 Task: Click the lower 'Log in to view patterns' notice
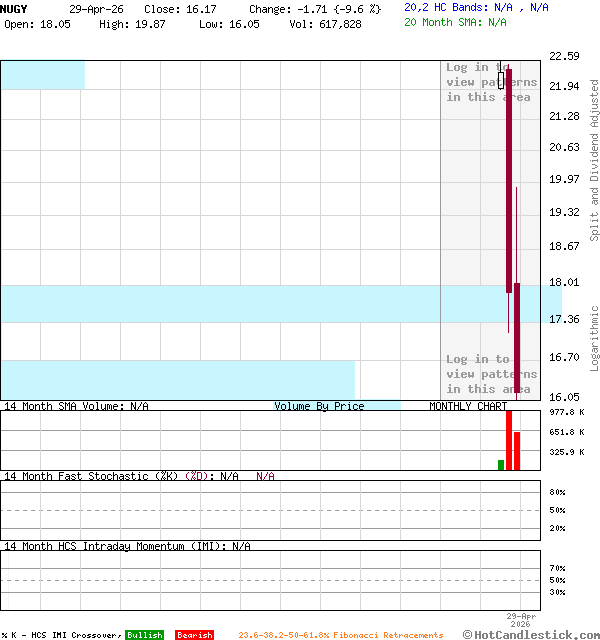[x=491, y=374]
